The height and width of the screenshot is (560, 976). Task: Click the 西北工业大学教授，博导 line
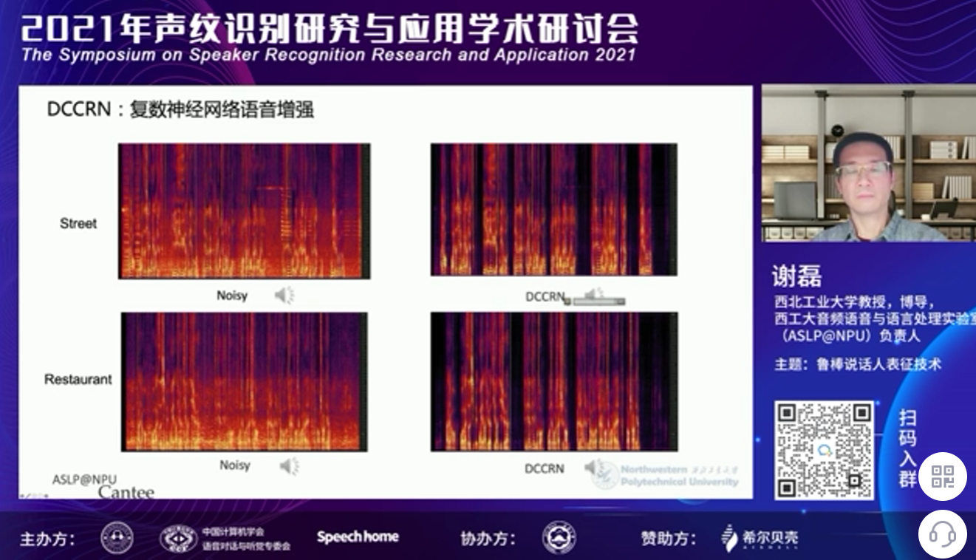coord(855,302)
